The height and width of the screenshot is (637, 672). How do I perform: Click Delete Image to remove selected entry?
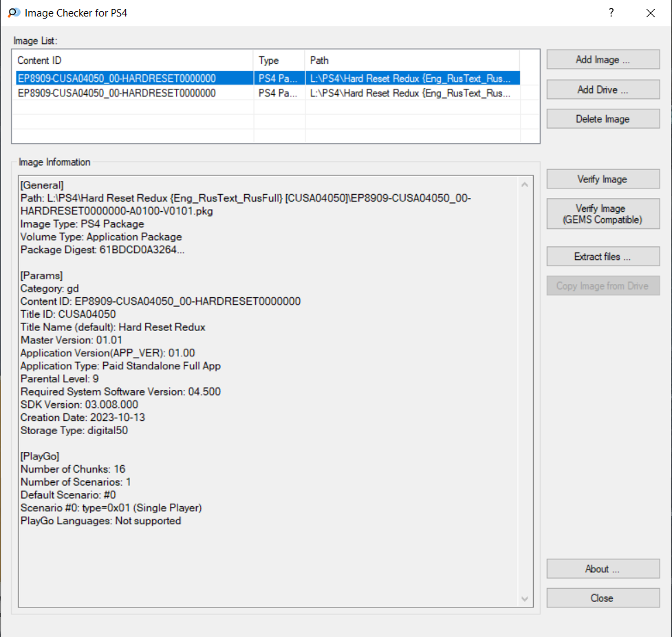(603, 119)
